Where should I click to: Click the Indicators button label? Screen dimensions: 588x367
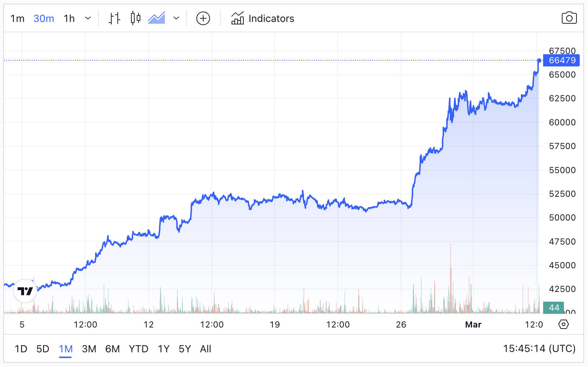coord(271,18)
